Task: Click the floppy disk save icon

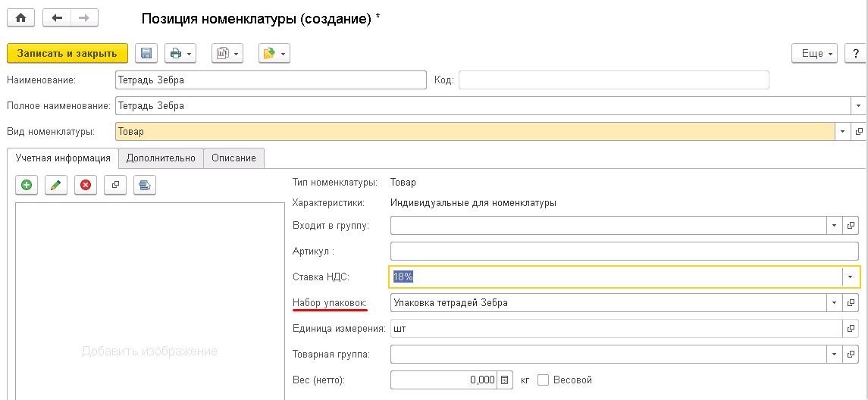Action: click(146, 53)
